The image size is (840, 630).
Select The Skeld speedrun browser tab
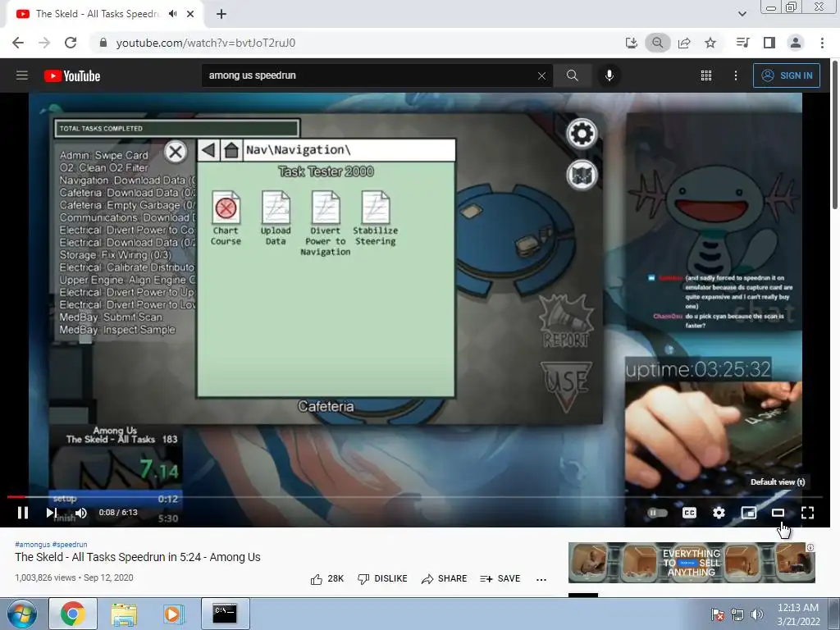pyautogui.click(x=104, y=14)
